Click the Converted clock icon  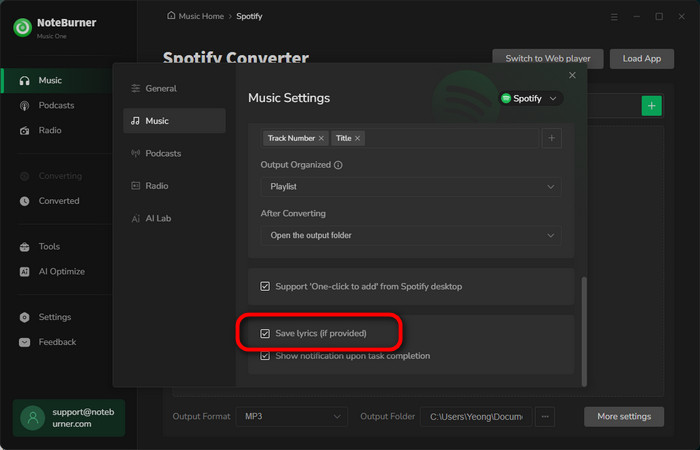[x=25, y=201]
